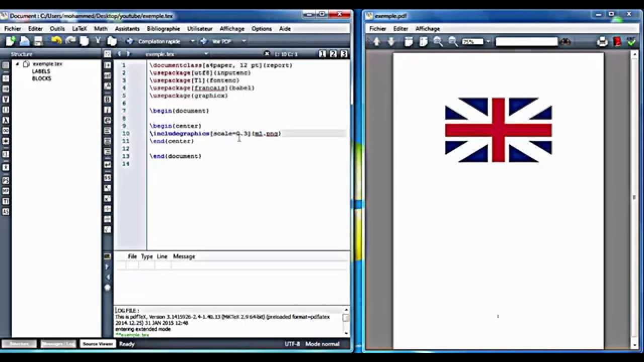The image size is (644, 362).
Task: Open Affichage menu in PDF viewer
Action: 428,29
